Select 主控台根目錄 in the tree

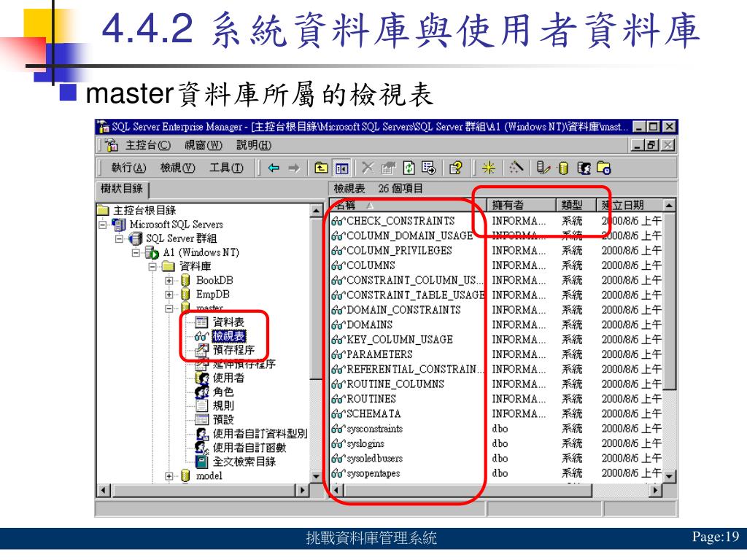point(144,210)
